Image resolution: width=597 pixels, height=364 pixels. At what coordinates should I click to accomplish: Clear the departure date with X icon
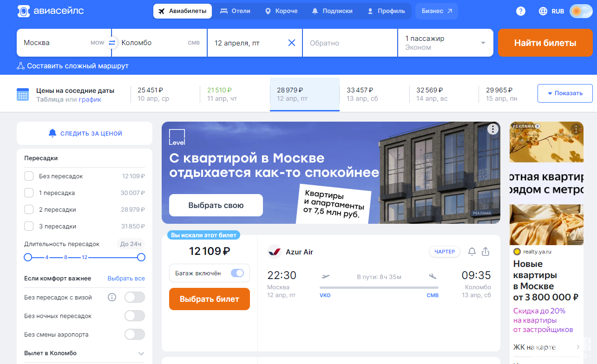tap(292, 43)
